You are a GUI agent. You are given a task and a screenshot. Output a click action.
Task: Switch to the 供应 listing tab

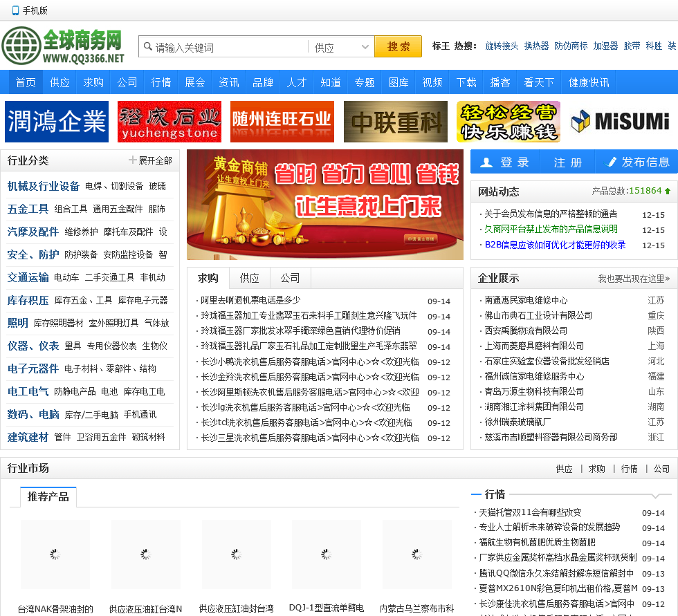250,278
